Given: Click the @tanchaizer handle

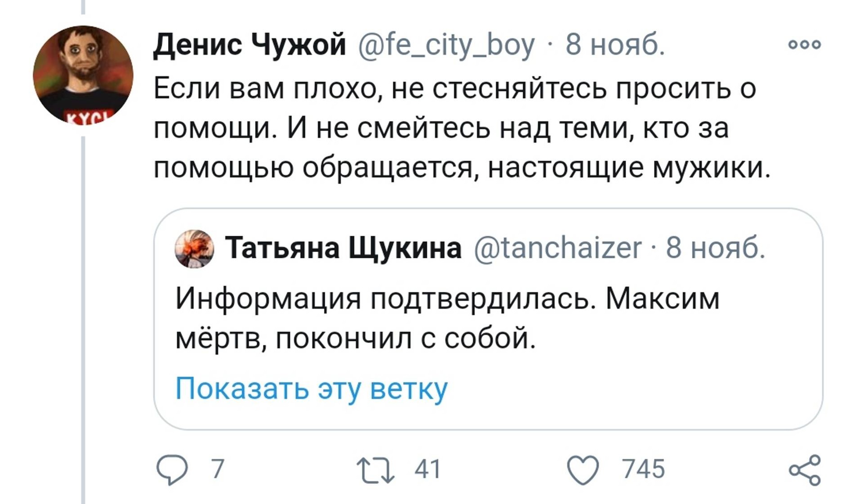Looking at the screenshot, I should pyautogui.click(x=558, y=248).
